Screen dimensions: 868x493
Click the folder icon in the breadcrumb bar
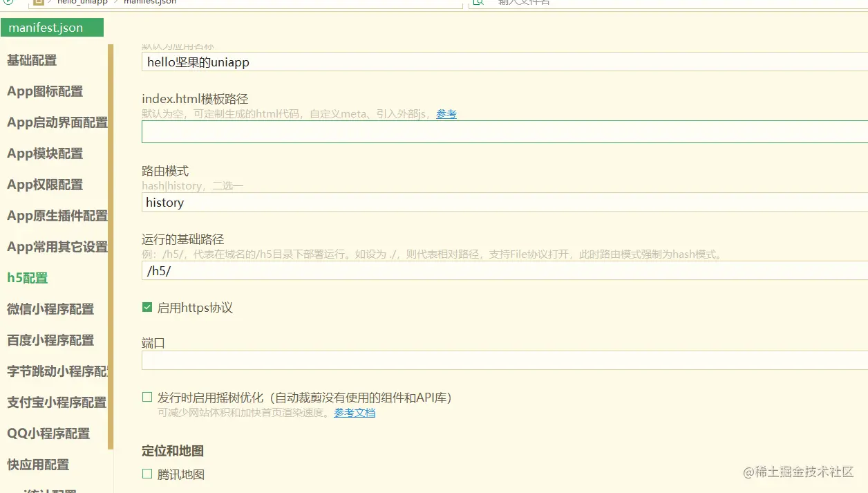click(x=39, y=3)
